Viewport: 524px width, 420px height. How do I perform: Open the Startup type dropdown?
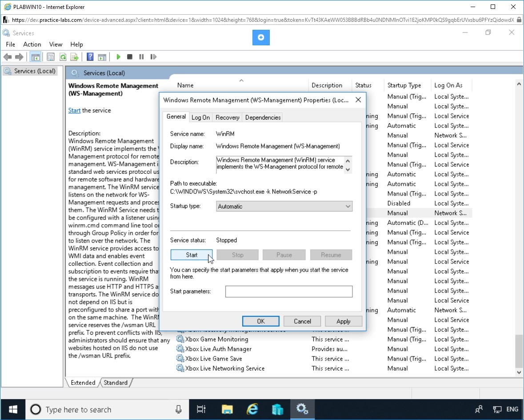(x=284, y=207)
